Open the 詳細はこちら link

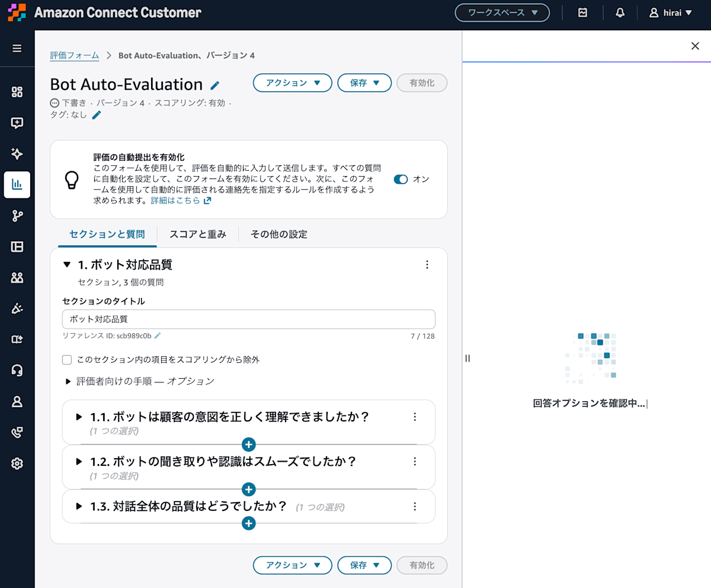coord(181,200)
